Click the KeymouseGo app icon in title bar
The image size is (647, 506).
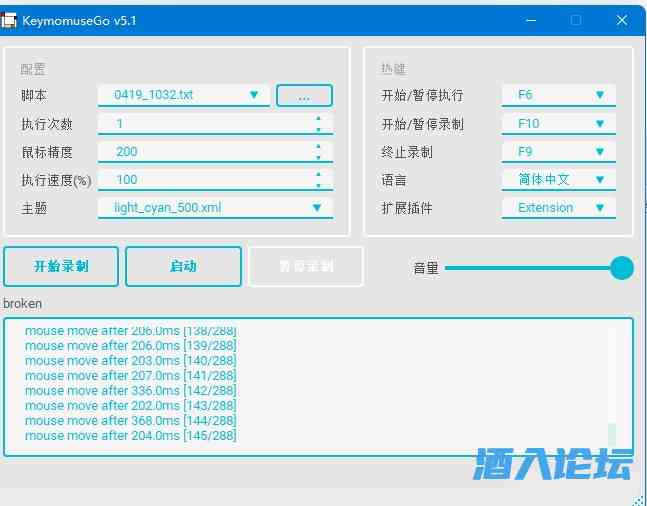click(x=11, y=20)
